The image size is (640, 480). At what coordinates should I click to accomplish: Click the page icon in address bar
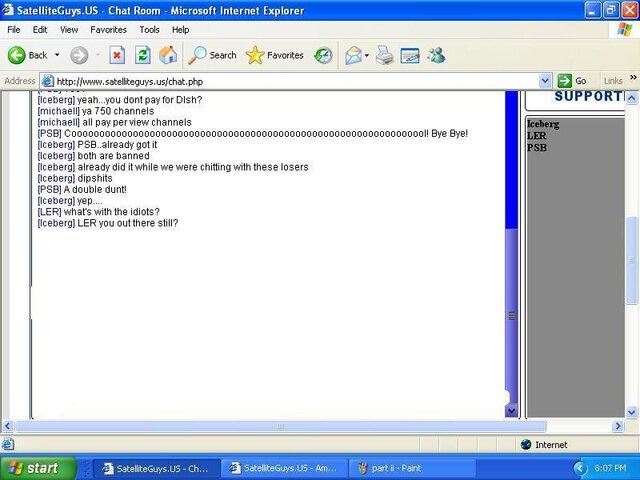(x=48, y=81)
